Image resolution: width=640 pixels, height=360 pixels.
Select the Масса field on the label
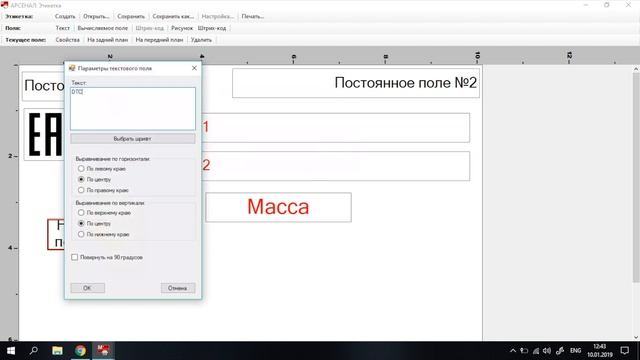point(278,207)
